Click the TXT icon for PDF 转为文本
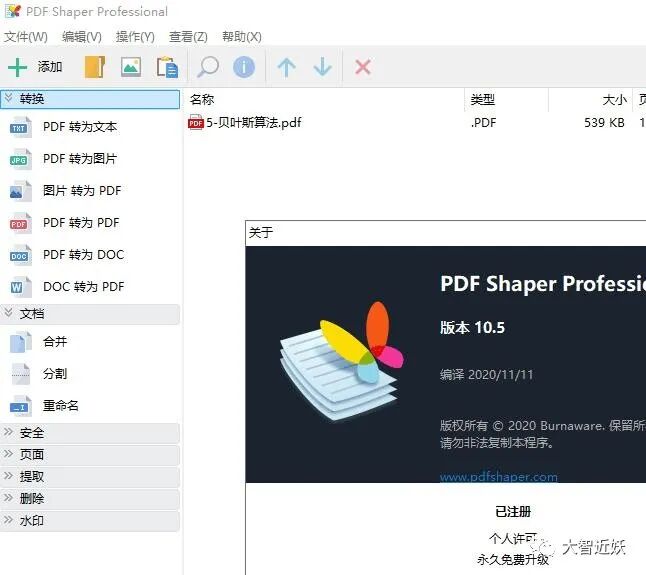 [20, 127]
